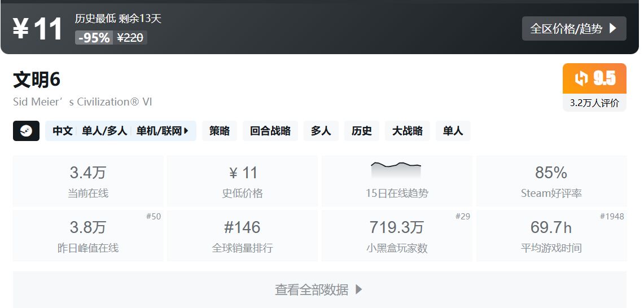
Task: Click the Sid Meier's Civilization VI subtitle
Action: click(82, 102)
